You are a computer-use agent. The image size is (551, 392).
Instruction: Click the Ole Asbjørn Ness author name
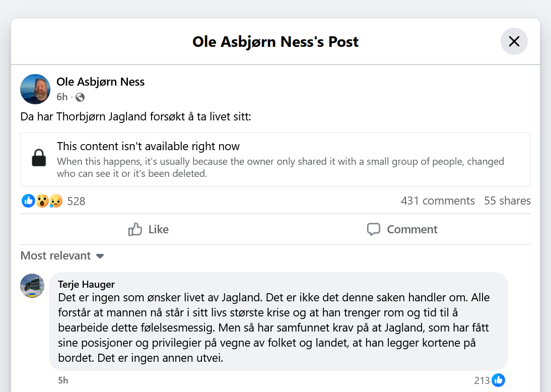(x=100, y=82)
